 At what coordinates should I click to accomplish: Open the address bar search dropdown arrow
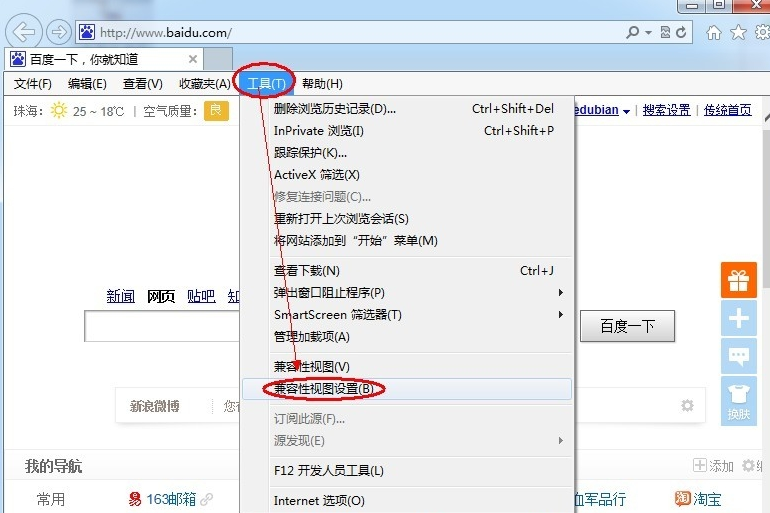click(x=648, y=33)
